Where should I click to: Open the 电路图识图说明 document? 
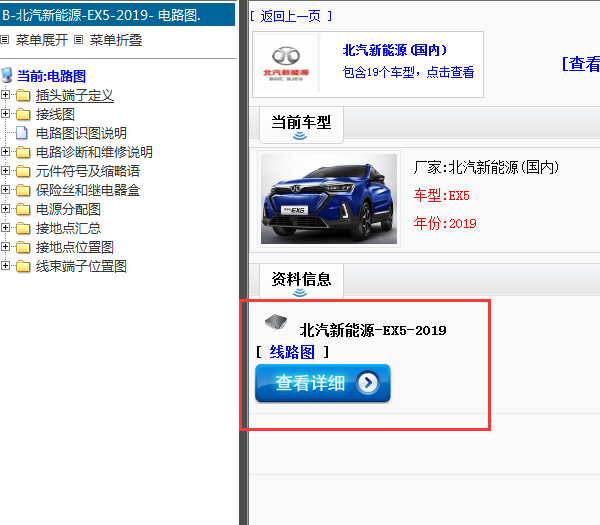click(x=81, y=133)
